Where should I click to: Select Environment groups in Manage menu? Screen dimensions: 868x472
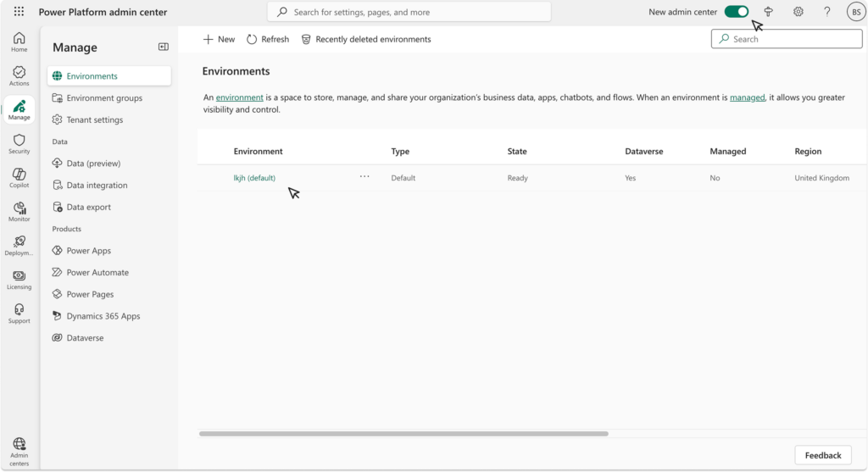tap(104, 98)
